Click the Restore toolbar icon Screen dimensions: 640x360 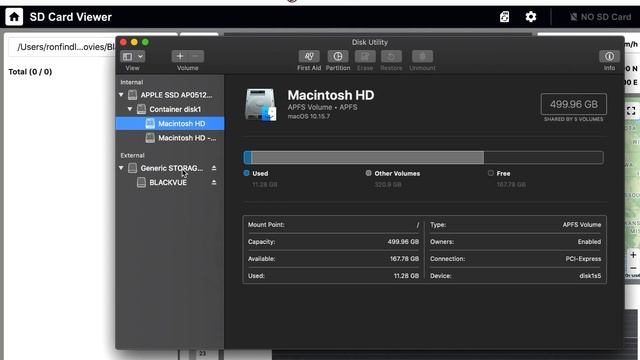(x=391, y=56)
